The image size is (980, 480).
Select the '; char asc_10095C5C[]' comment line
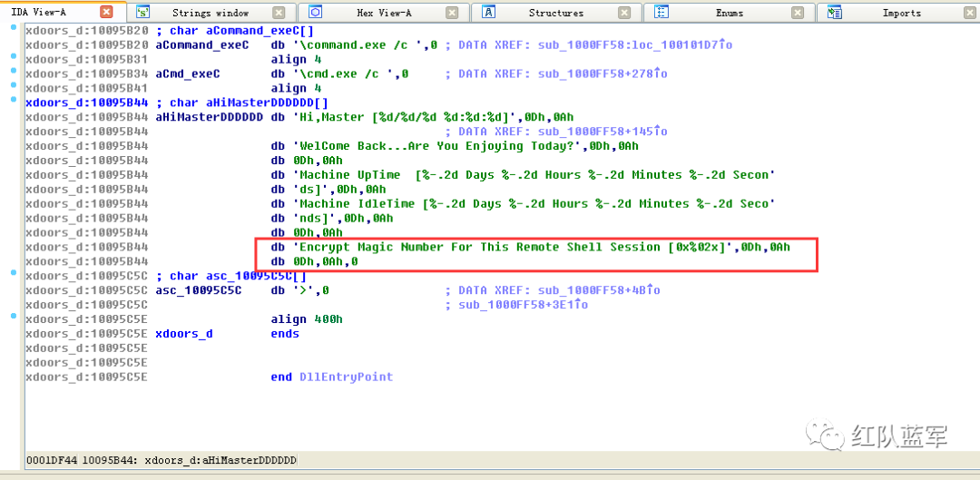(x=230, y=276)
